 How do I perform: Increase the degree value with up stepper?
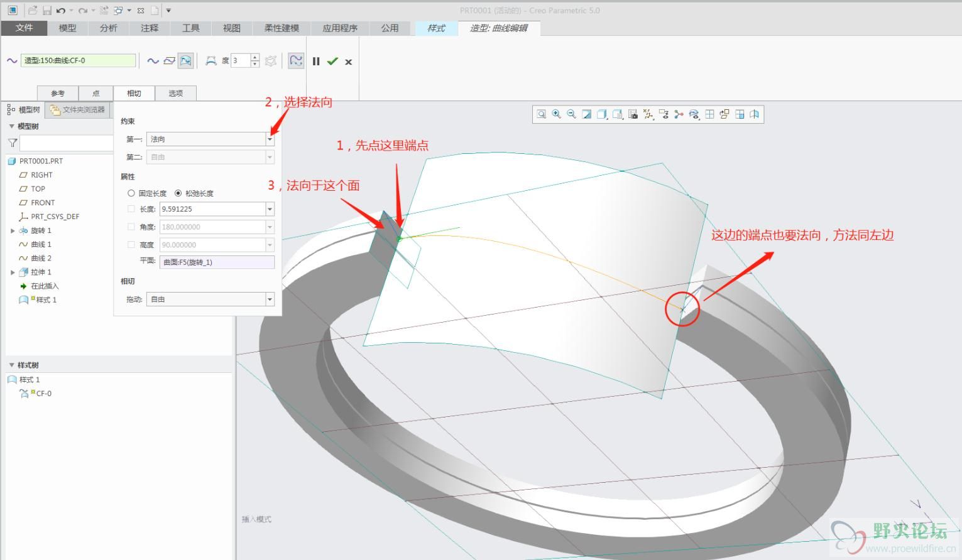(254, 58)
